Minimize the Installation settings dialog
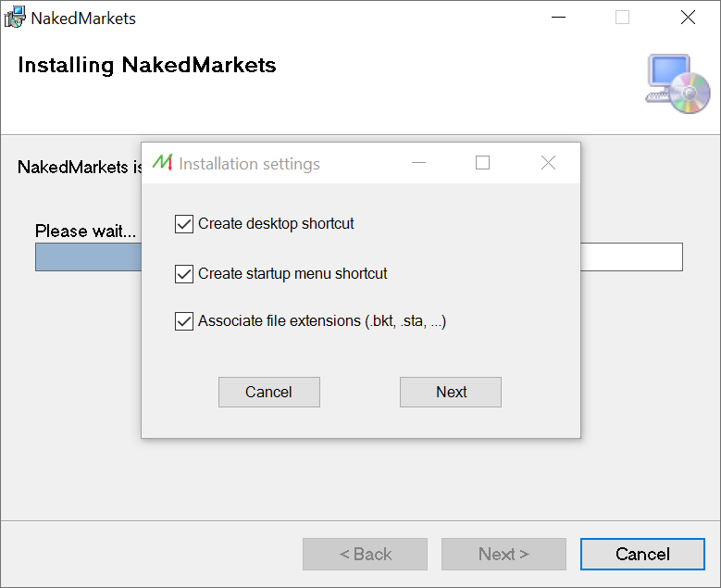Screen dimensions: 721x588 click(x=418, y=162)
